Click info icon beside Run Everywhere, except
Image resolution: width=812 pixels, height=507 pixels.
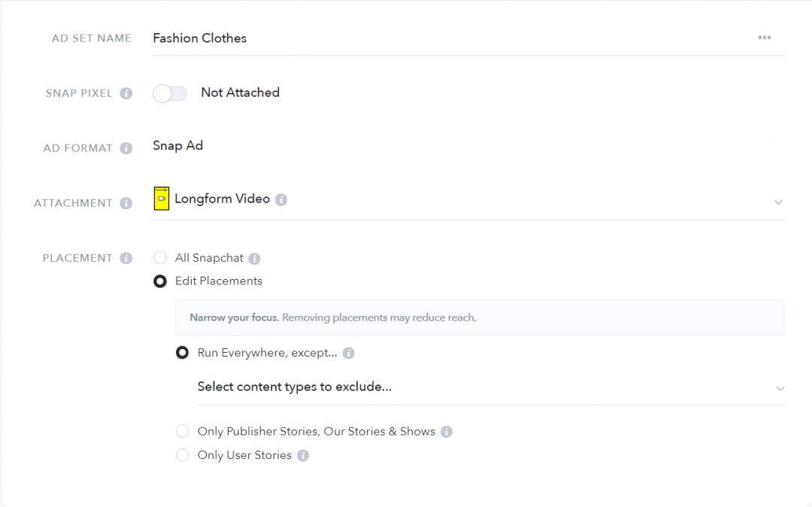pos(349,354)
